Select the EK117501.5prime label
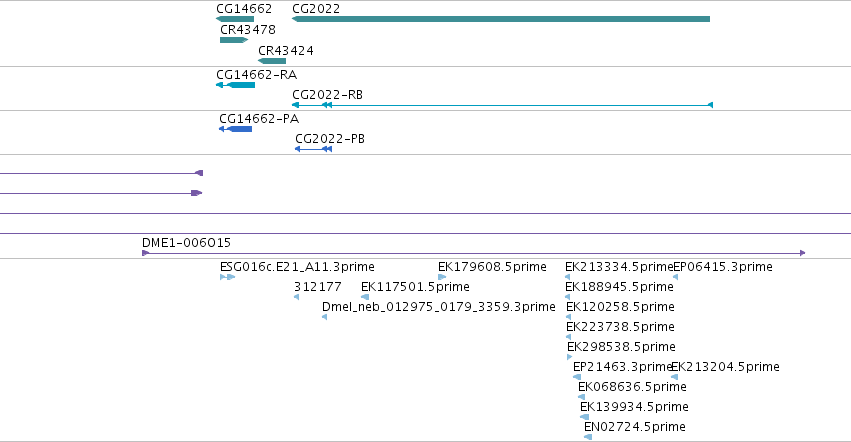The height and width of the screenshot is (442, 851). point(415,286)
